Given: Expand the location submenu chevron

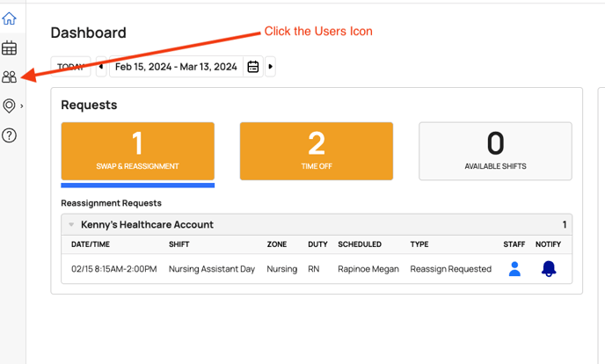Looking at the screenshot, I should tap(22, 106).
